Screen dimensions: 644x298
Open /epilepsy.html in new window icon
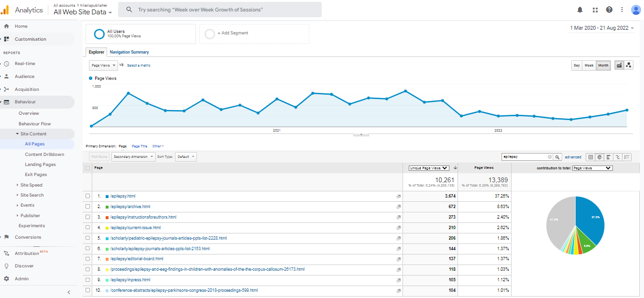point(398,197)
